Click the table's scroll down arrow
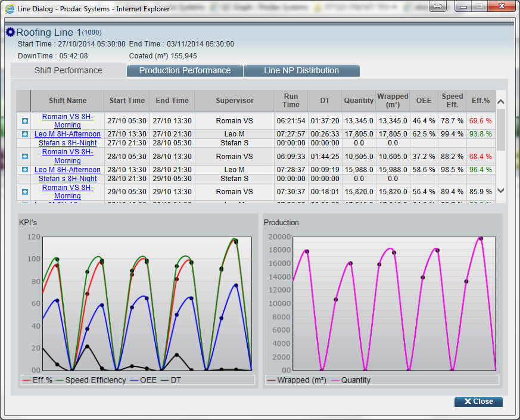This screenshot has height=420, width=520. point(500,191)
